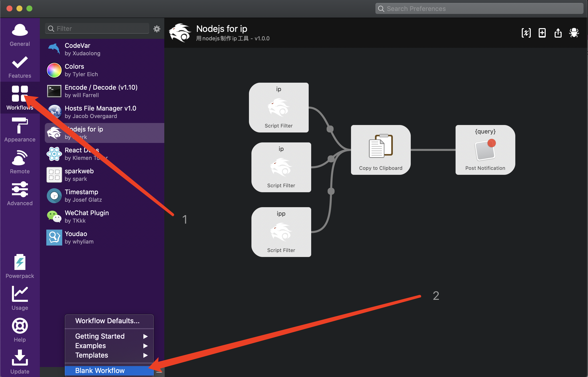This screenshot has height=377, width=588.
Task: Click the Search Preferences field
Action: point(479,9)
